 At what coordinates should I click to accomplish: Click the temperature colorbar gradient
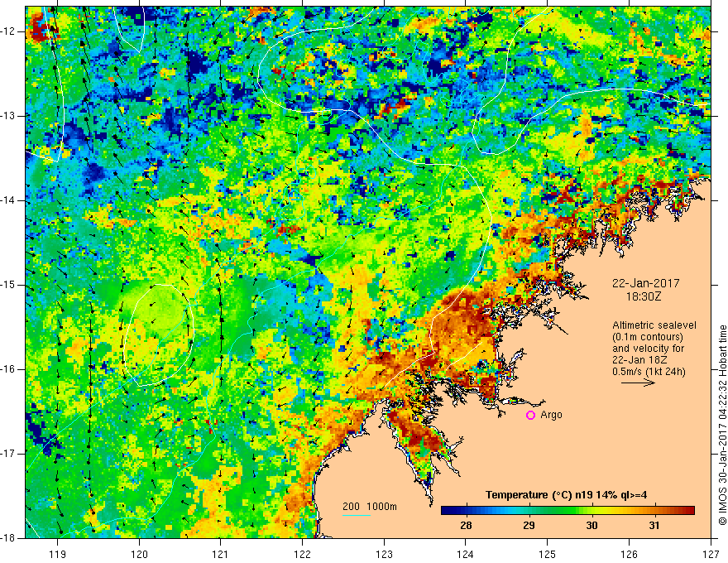568,511
